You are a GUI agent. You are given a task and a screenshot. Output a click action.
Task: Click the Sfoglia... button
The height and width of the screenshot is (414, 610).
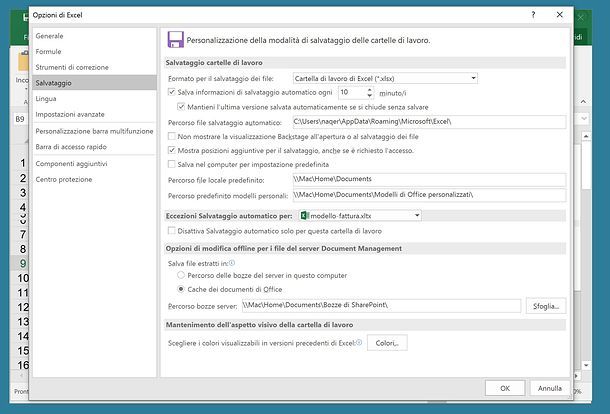(x=546, y=306)
